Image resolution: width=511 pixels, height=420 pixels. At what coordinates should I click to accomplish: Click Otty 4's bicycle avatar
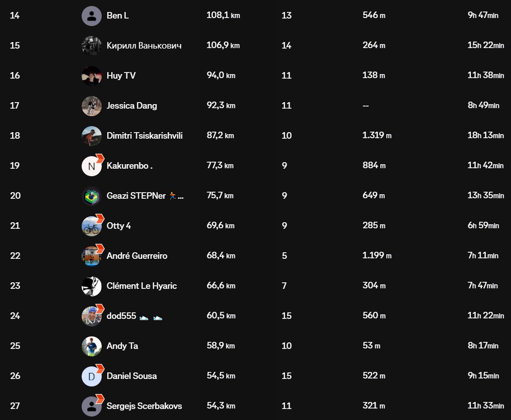coord(92,226)
